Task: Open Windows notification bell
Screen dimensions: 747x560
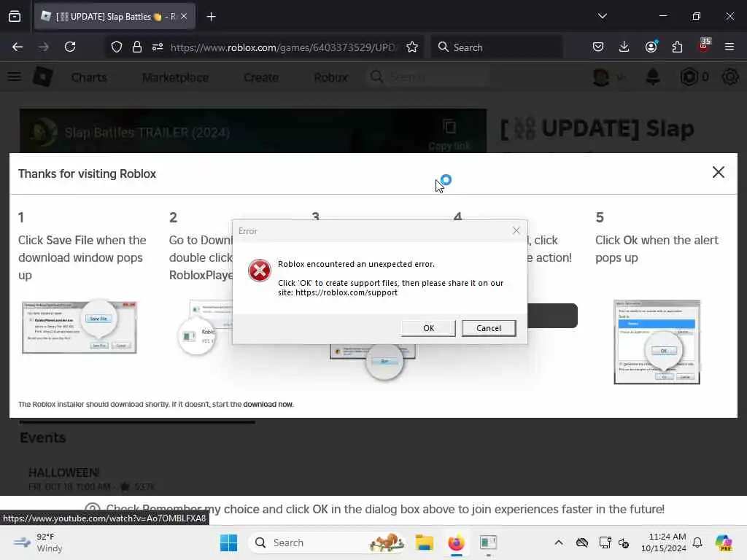Action: (x=697, y=542)
